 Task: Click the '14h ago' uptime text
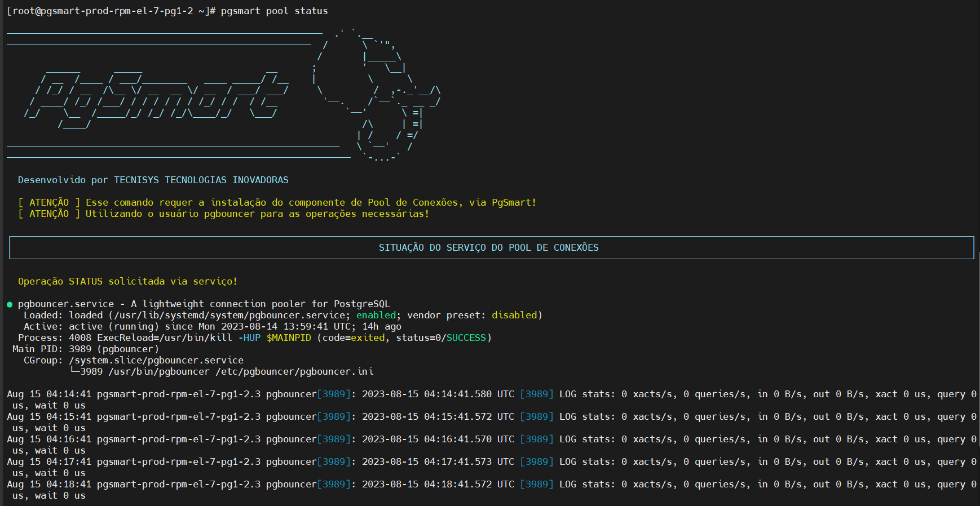382,326
